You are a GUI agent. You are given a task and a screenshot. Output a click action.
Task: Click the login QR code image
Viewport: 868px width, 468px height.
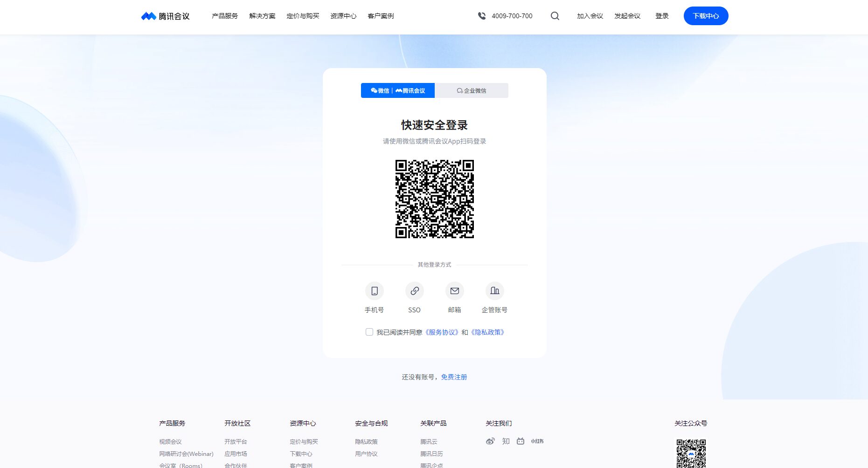434,199
